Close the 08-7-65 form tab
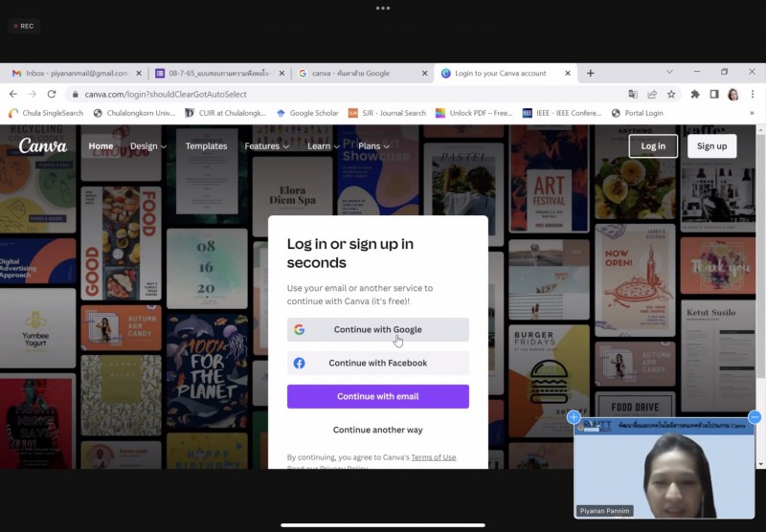 pos(282,74)
